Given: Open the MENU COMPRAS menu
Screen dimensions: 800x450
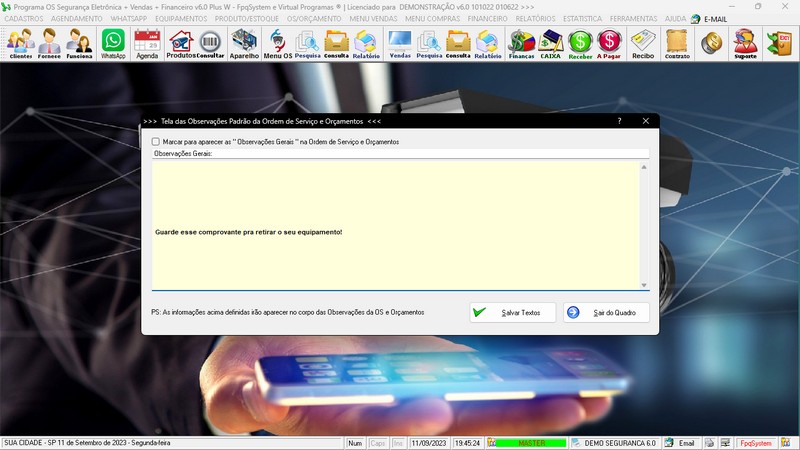Looking at the screenshot, I should (x=432, y=19).
